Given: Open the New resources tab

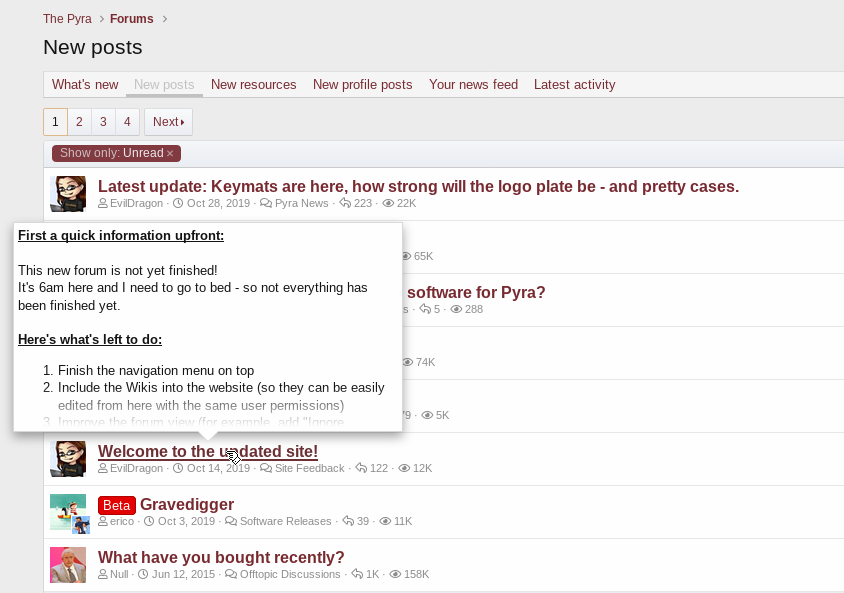Looking at the screenshot, I should 253,85.
